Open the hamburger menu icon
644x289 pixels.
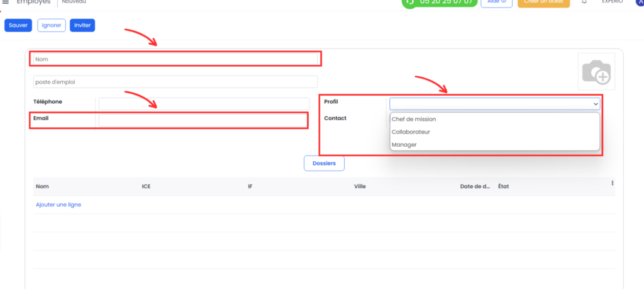point(5,2)
